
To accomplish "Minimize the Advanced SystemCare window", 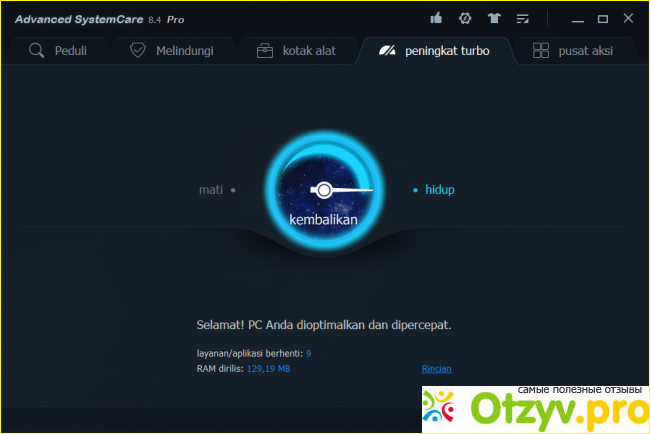I will [x=577, y=19].
